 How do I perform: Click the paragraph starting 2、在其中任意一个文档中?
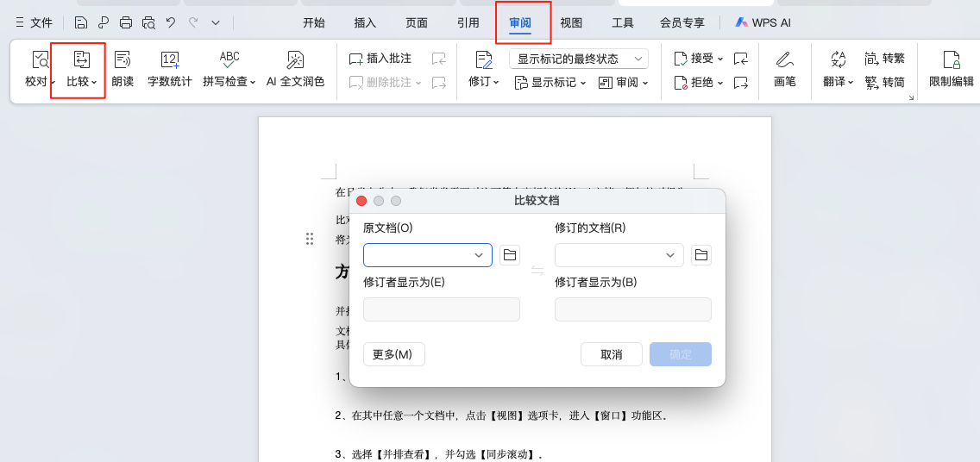point(502,415)
